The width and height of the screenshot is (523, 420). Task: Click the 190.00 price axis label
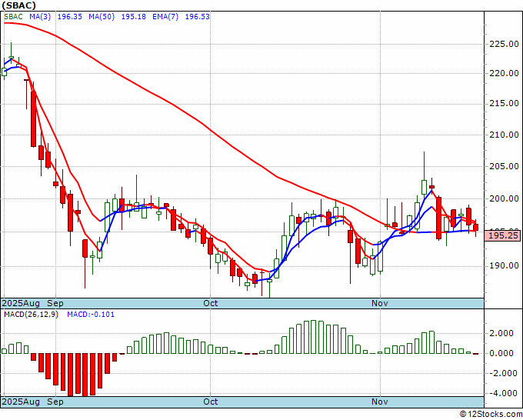(504, 265)
